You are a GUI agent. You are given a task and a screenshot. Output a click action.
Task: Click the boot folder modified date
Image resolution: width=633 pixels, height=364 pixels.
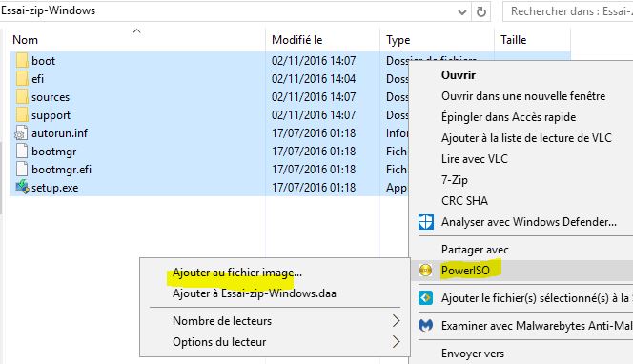[x=314, y=61]
